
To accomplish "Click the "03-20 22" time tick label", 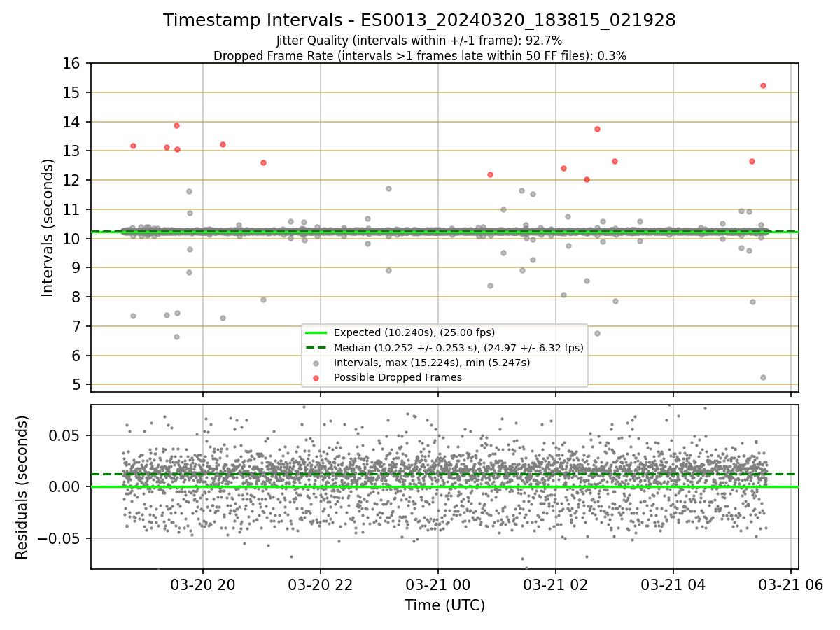I will (x=321, y=584).
